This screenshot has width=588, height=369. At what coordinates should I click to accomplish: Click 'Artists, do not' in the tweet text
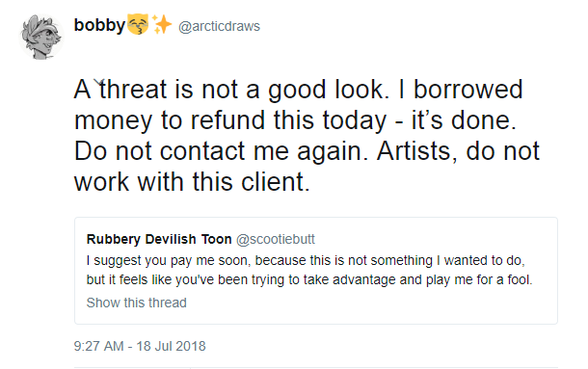coord(458,151)
